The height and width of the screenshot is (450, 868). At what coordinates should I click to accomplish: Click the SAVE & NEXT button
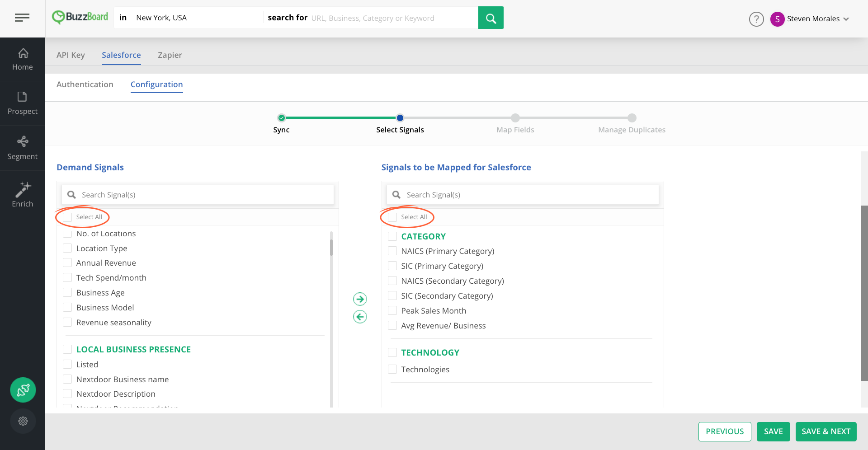click(x=826, y=431)
